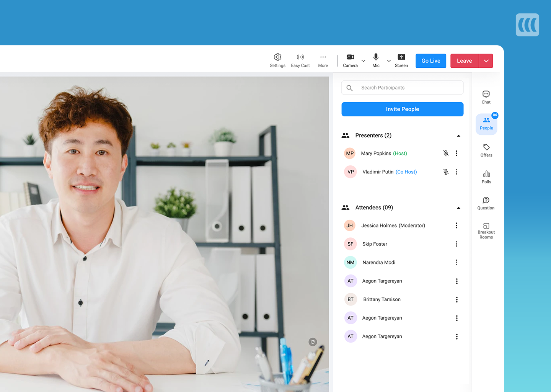Click VP avatar of Vladimir Putin
This screenshot has height=392, width=551.
coord(350,172)
